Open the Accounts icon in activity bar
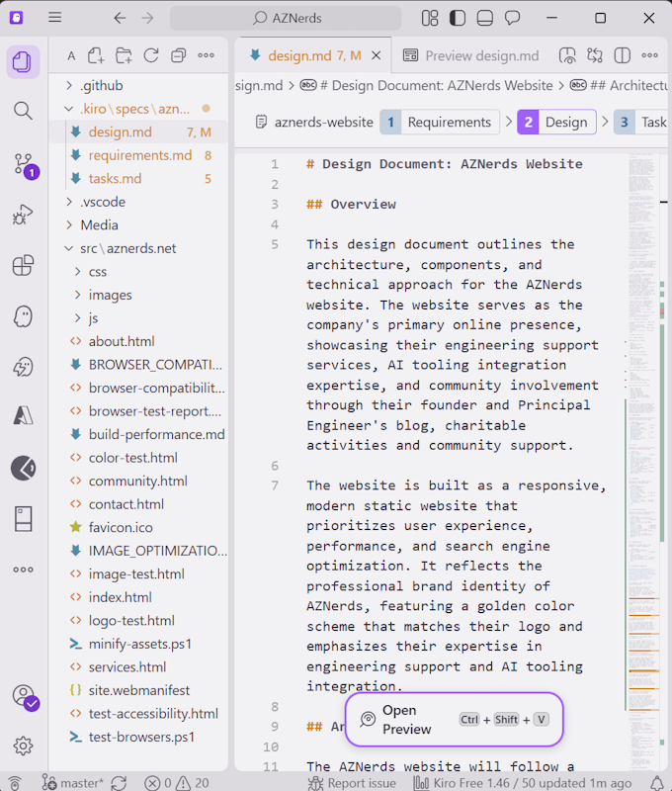672x791 pixels. (24, 696)
